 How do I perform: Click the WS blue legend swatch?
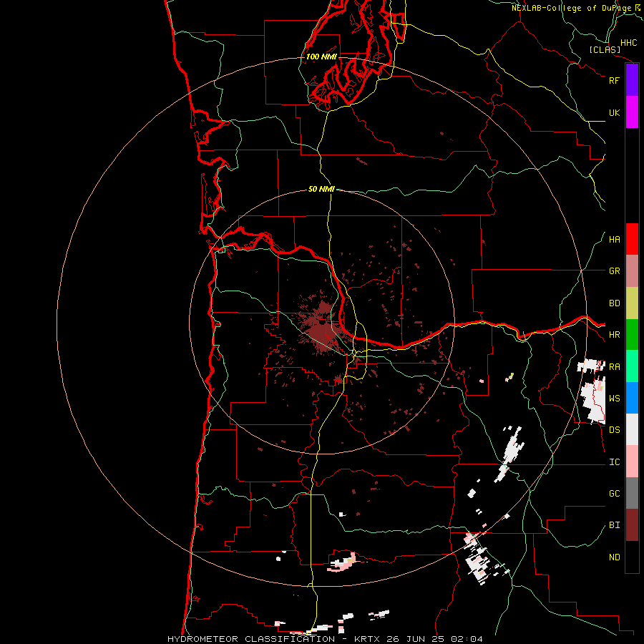click(632, 398)
